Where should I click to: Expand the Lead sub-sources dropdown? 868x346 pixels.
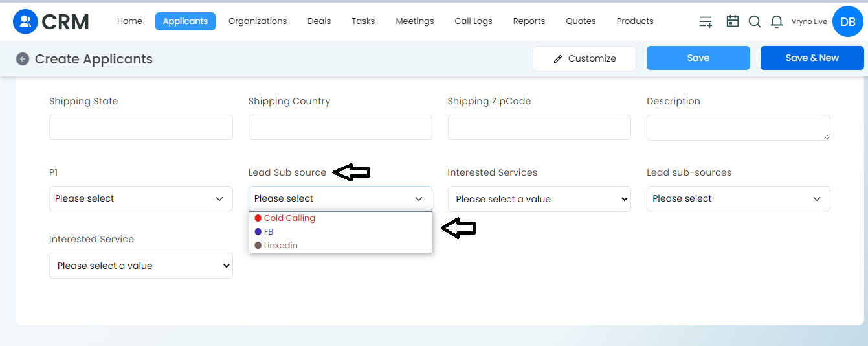[x=739, y=198]
